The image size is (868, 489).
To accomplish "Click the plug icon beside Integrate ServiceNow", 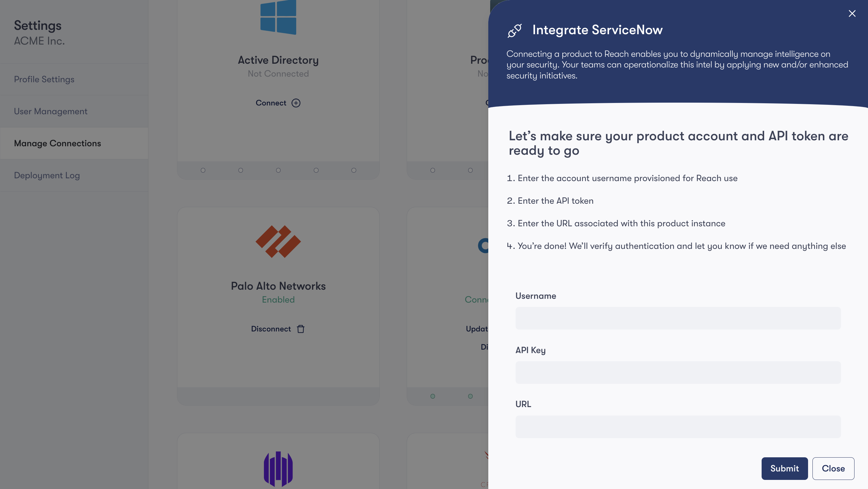I will [515, 30].
